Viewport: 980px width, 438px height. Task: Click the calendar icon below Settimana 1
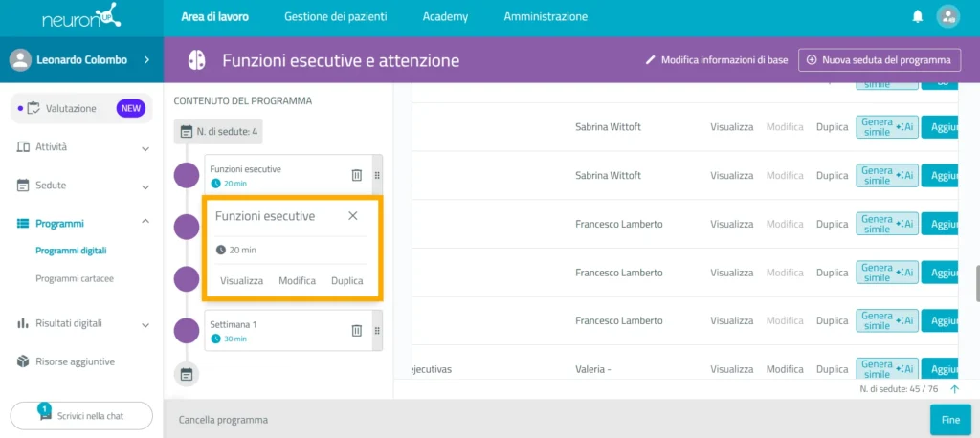[187, 374]
